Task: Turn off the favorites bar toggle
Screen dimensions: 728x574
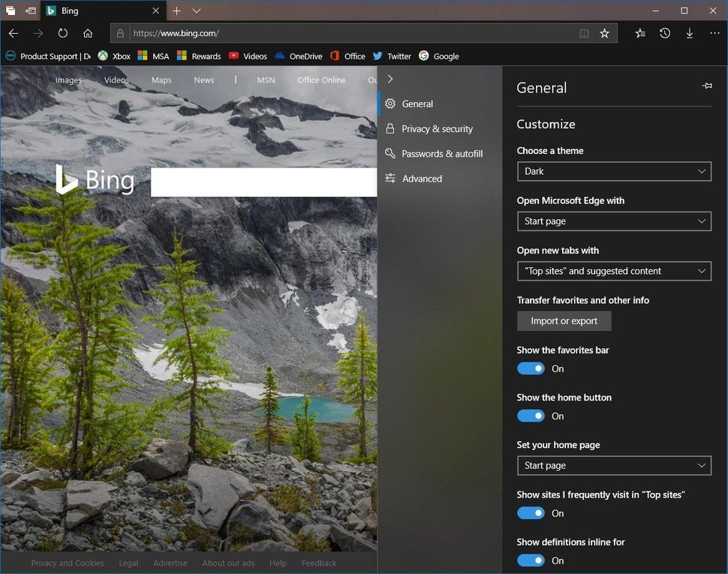Action: point(531,368)
